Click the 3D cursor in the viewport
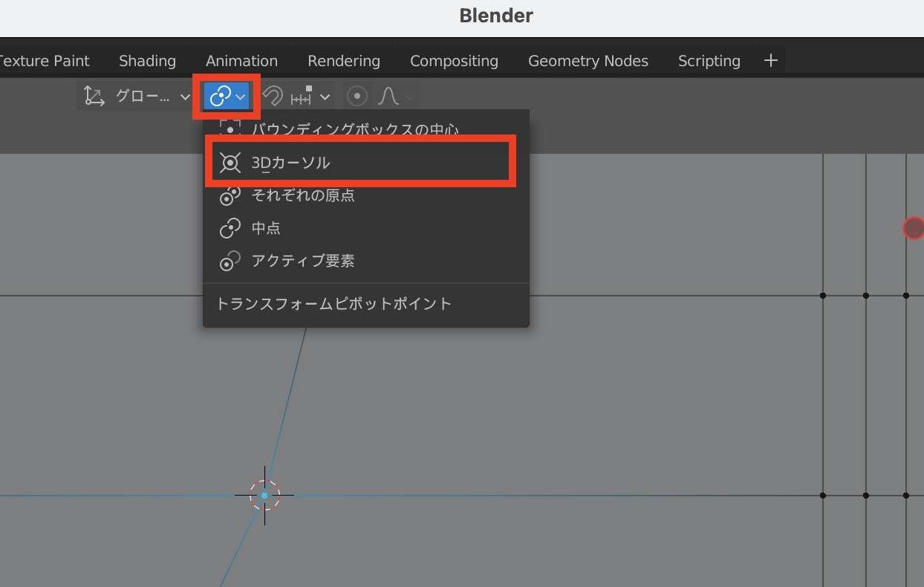The width and height of the screenshot is (924, 587). point(264,495)
